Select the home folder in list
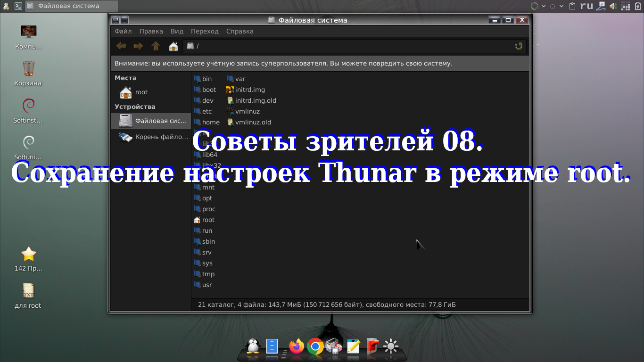Screen dimensions: 644x362 click(207, 122)
